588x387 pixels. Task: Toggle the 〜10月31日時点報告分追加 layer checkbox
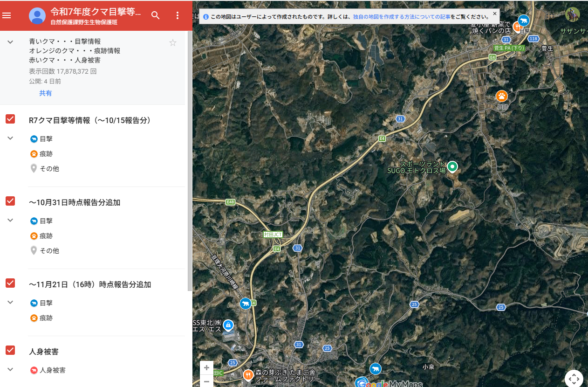pyautogui.click(x=10, y=201)
